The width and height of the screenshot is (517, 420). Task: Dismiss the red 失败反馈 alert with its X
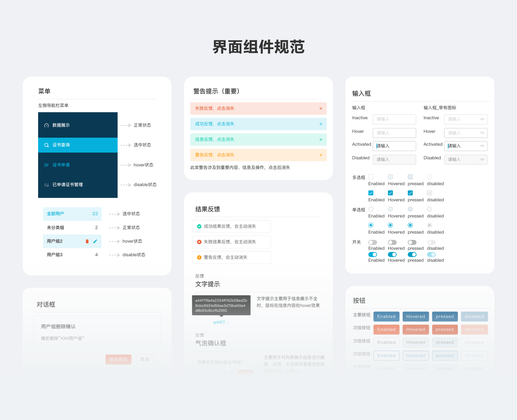(321, 109)
